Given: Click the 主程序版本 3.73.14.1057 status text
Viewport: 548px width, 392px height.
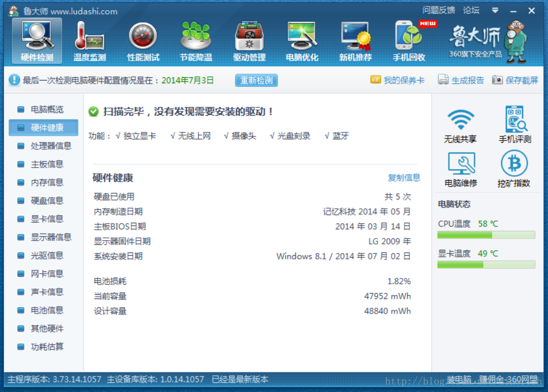Looking at the screenshot, I should [54, 380].
